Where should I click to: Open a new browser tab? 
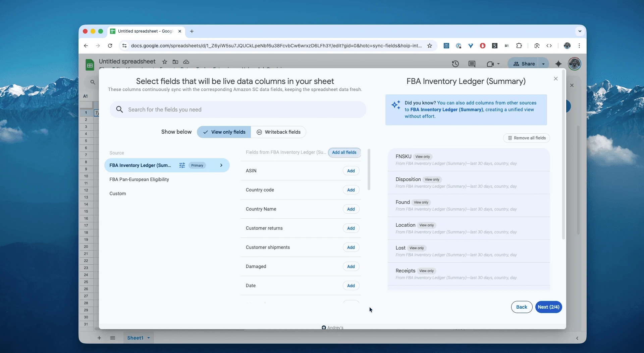pyautogui.click(x=192, y=31)
